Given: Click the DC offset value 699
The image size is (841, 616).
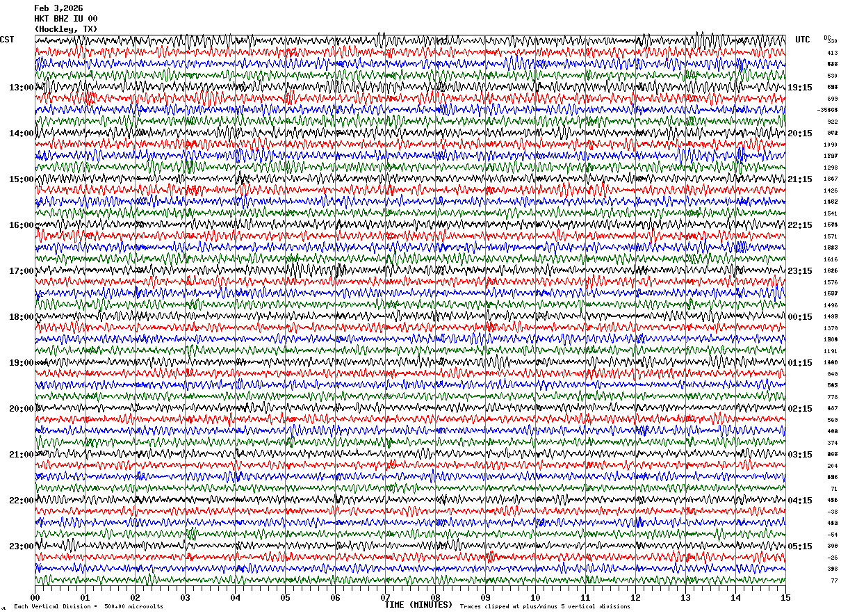Looking at the screenshot, I should click(832, 99).
